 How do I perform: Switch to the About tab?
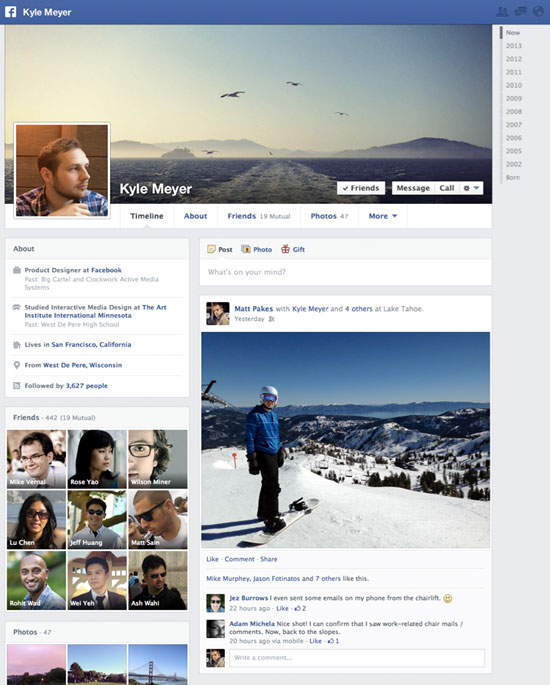[195, 216]
